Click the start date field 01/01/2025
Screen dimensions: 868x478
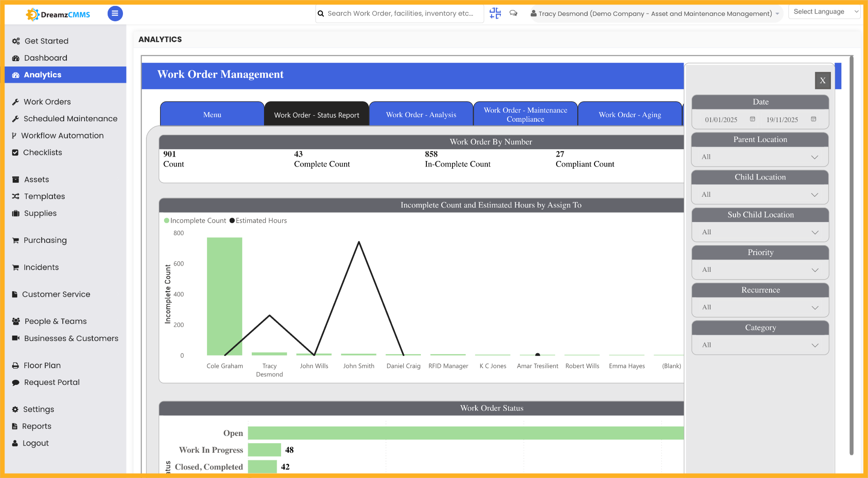721,120
